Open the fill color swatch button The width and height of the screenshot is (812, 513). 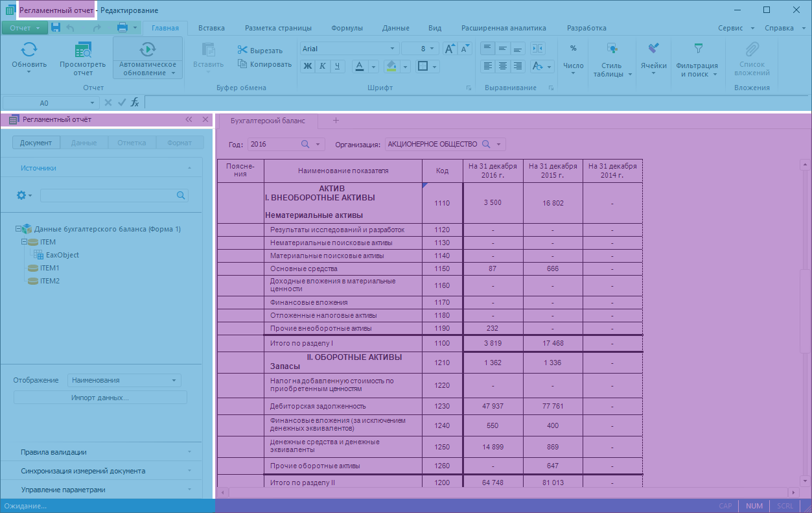pyautogui.click(x=391, y=66)
